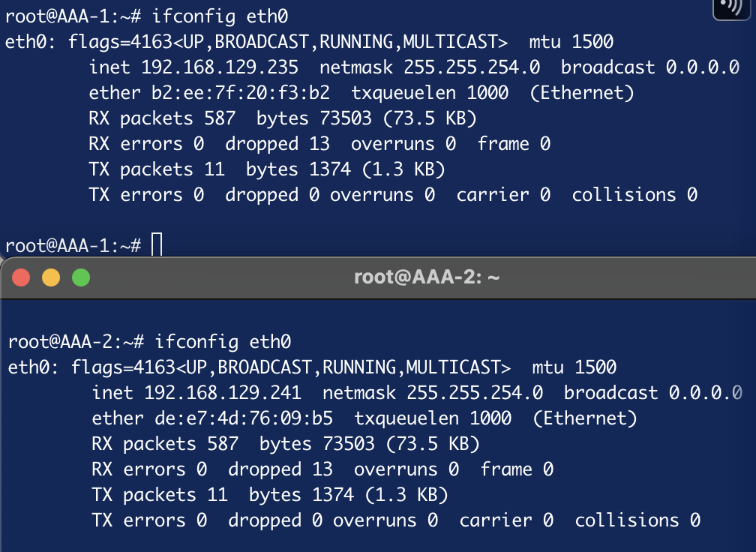Click the collisions 0 text on AAA-2
The width and height of the screenshot is (756, 552).
click(x=637, y=520)
